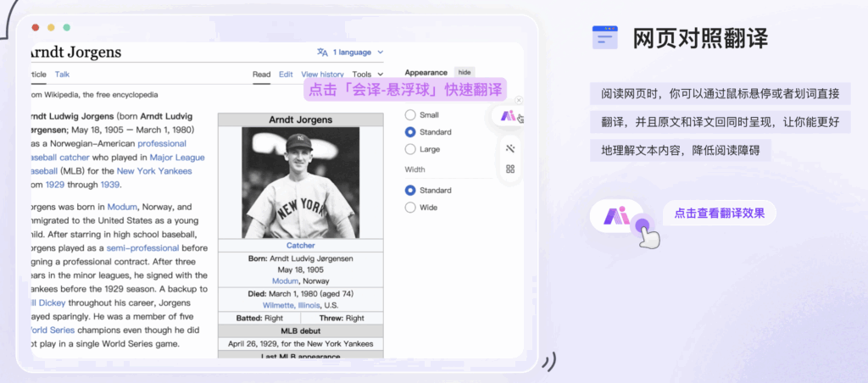
Task: Open the 'professional' link
Action: (162, 143)
